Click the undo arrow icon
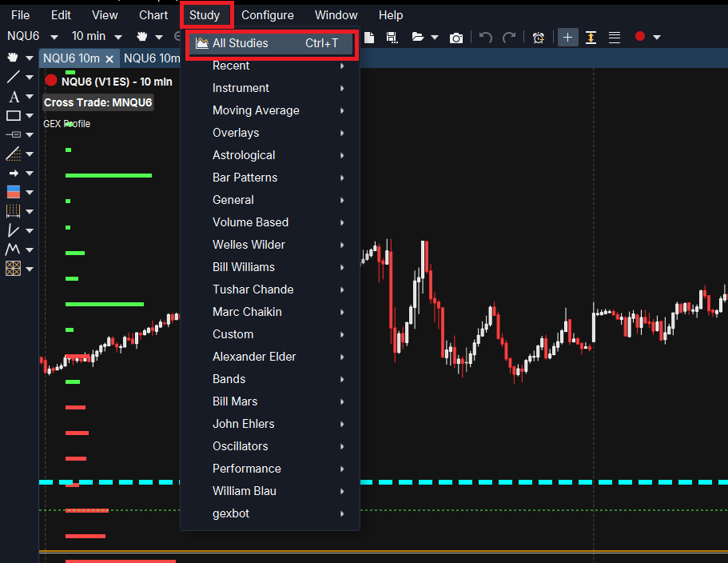 click(486, 37)
